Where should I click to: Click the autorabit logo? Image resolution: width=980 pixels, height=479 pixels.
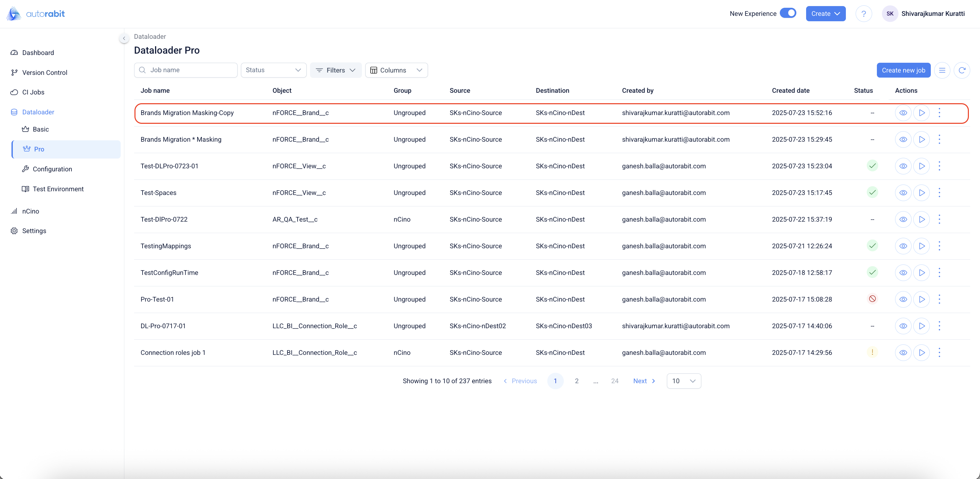pos(36,14)
